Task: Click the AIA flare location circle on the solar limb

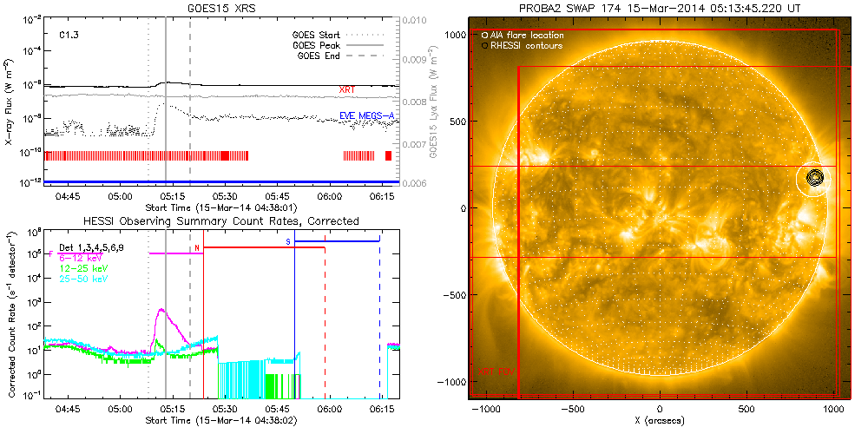Action: (813, 178)
